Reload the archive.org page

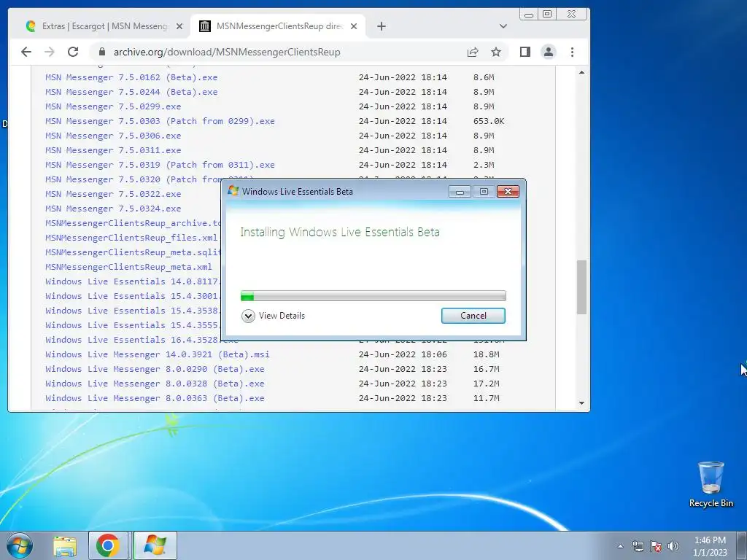73,52
